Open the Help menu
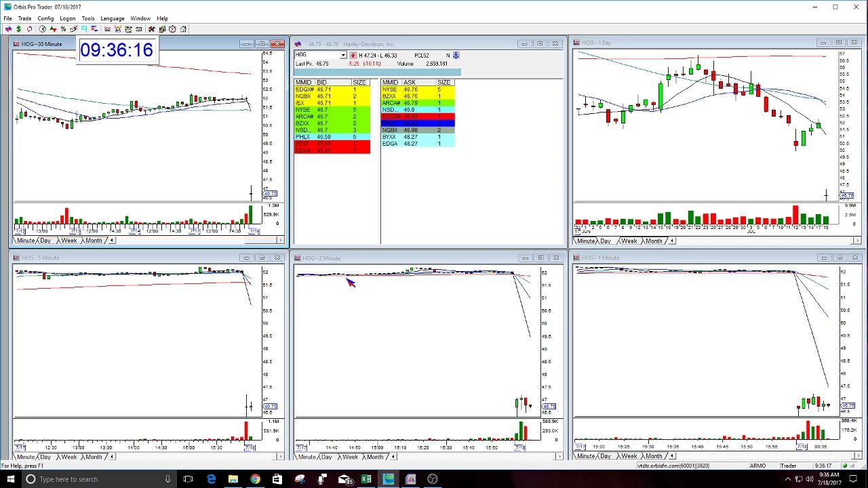The image size is (868, 488). 163,18
